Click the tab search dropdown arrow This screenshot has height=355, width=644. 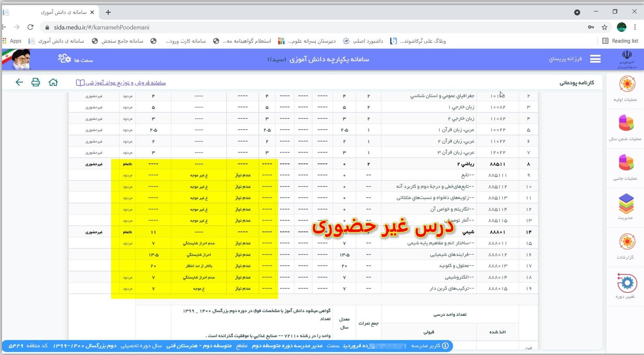pos(577,12)
